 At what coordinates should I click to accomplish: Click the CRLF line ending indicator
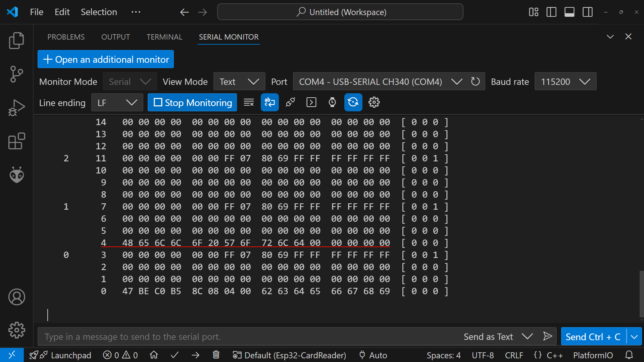click(514, 355)
